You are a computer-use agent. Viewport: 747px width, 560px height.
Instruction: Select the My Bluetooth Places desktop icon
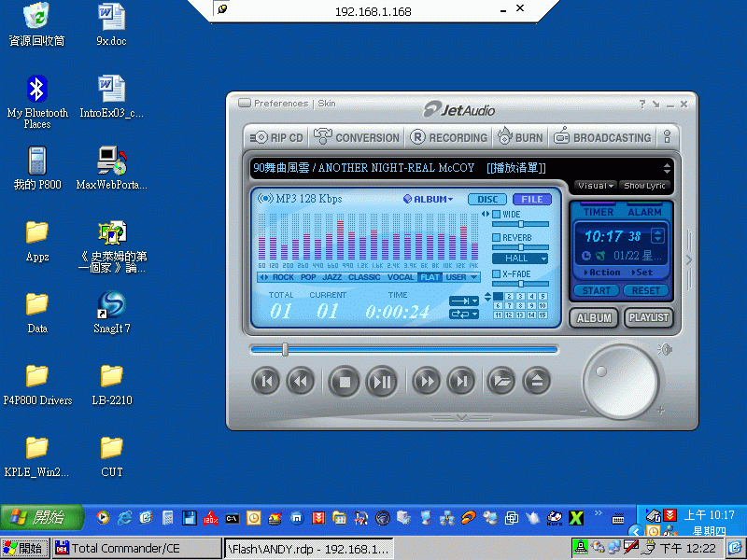[37, 102]
